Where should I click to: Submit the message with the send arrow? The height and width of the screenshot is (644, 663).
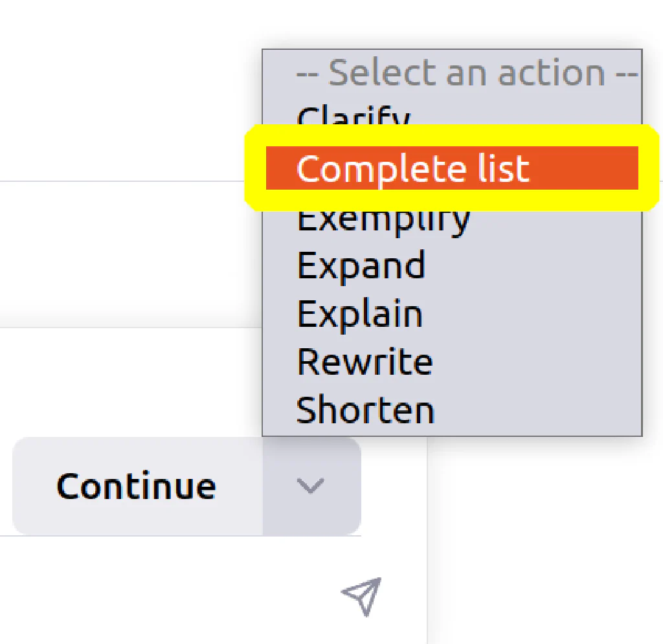[362, 596]
